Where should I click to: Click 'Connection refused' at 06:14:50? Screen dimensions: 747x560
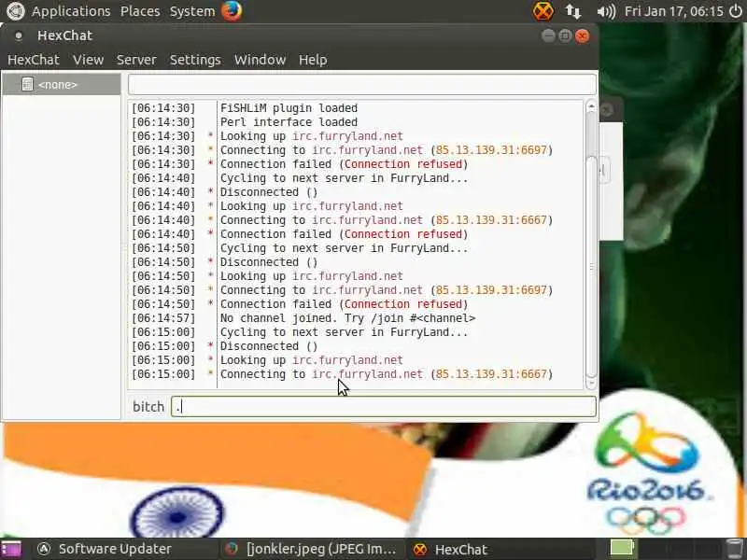tap(403, 304)
